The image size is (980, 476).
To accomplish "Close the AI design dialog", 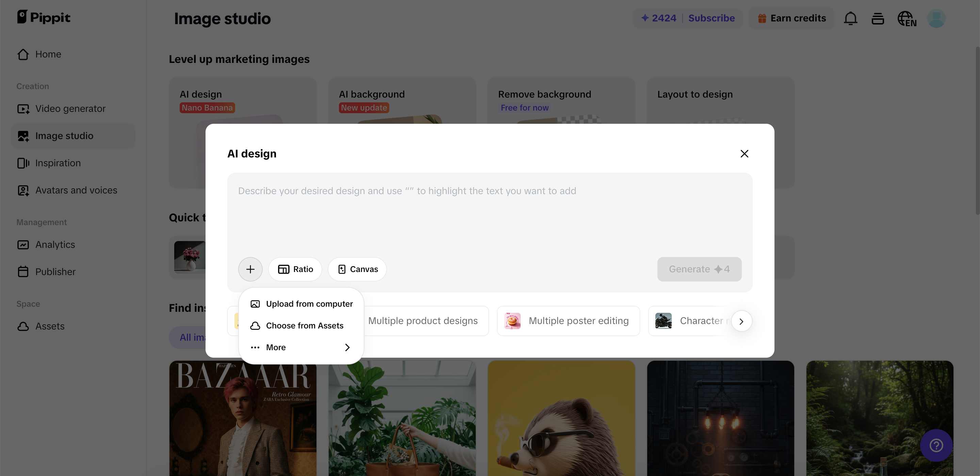I will pos(744,154).
